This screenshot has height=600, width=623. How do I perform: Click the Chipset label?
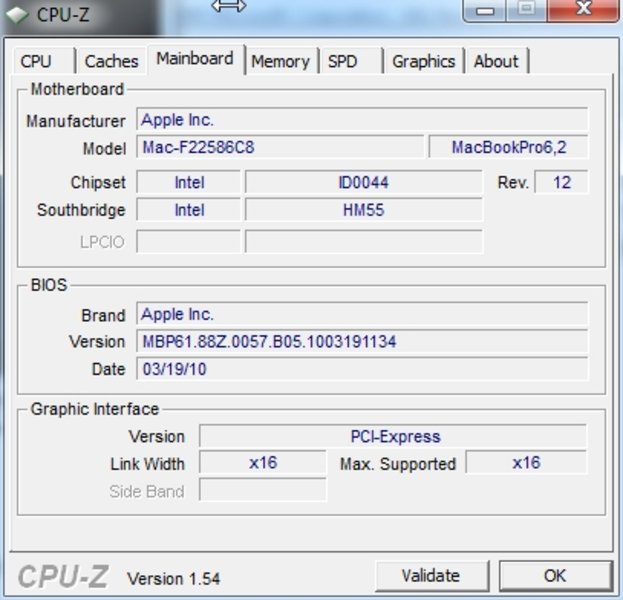click(98, 183)
